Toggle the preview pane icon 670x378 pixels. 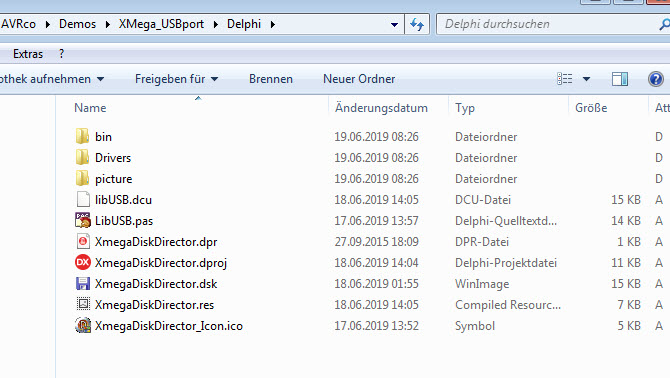(x=620, y=79)
